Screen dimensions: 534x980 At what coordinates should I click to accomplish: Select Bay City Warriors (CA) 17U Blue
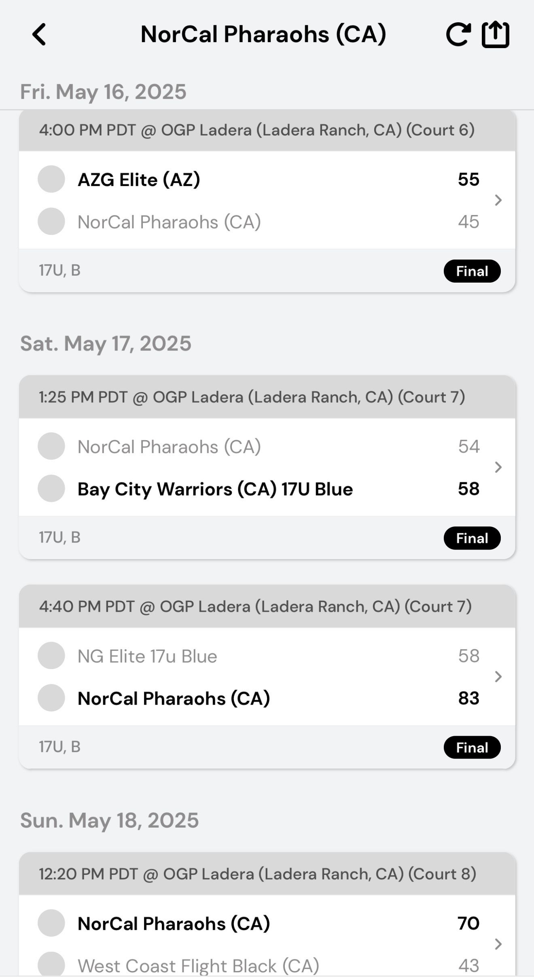(215, 489)
